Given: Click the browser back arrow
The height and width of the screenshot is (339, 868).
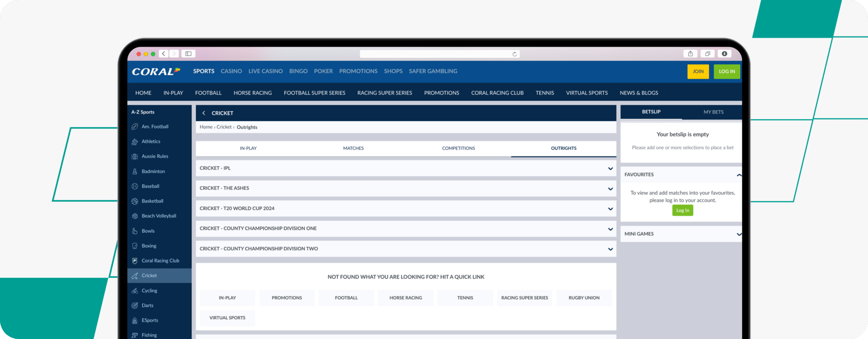Looking at the screenshot, I should pyautogui.click(x=163, y=54).
